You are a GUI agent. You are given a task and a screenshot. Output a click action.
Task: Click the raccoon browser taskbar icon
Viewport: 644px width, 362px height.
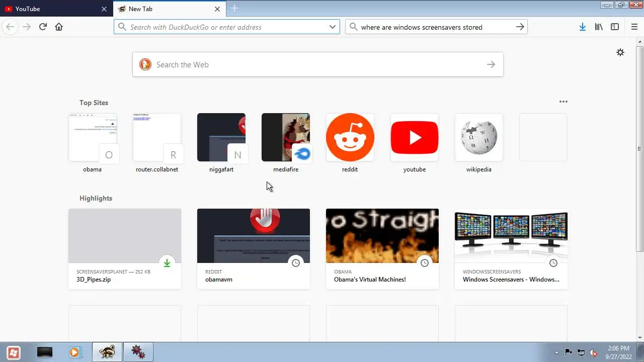tap(107, 352)
